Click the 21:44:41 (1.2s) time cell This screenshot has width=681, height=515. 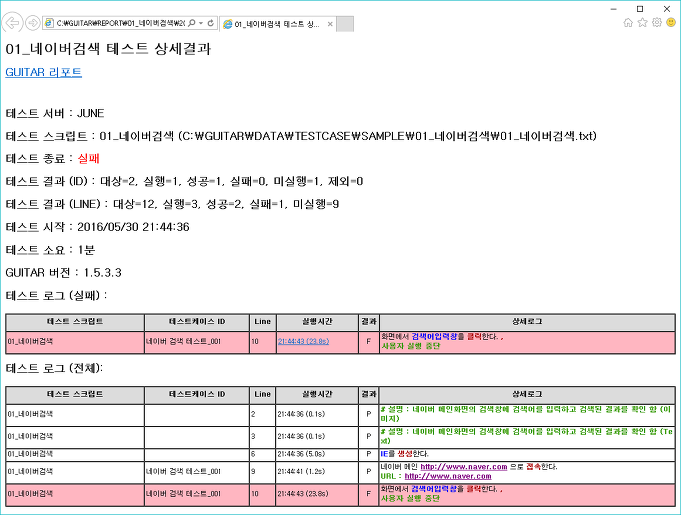[317, 472]
